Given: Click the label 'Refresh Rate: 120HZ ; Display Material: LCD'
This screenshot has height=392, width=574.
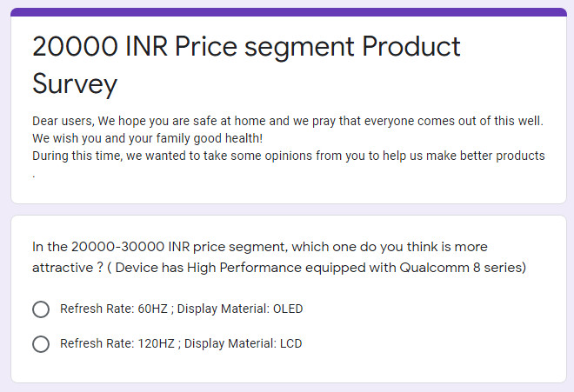Looking at the screenshot, I should tap(181, 343).
